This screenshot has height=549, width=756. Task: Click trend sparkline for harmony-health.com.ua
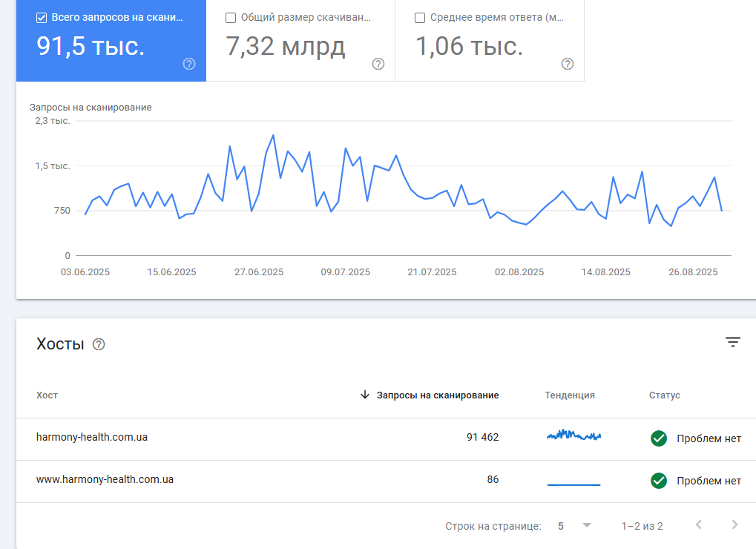[x=573, y=435]
